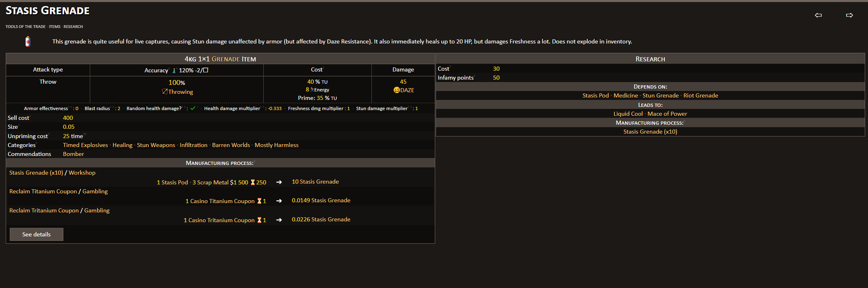Click the Infamy points value 50
868x288 pixels.
[x=497, y=78]
